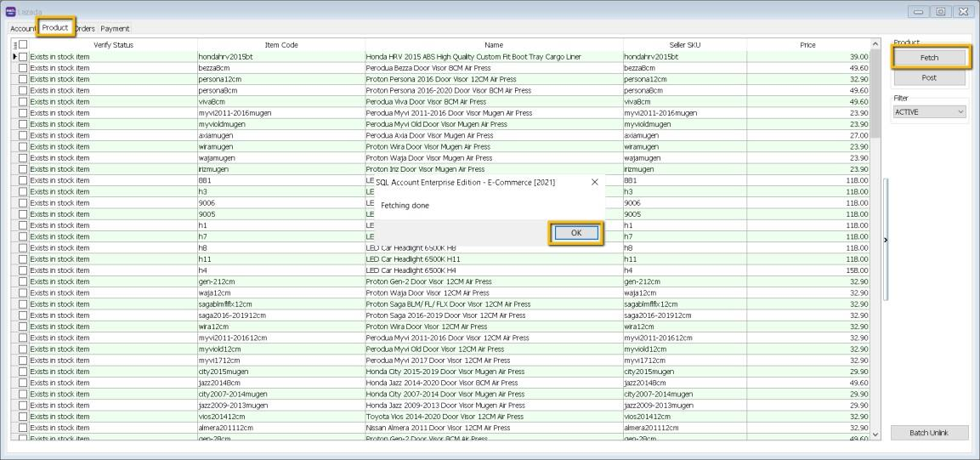Click the Post button
Image resolution: width=980 pixels, height=460 pixels.
pos(929,77)
